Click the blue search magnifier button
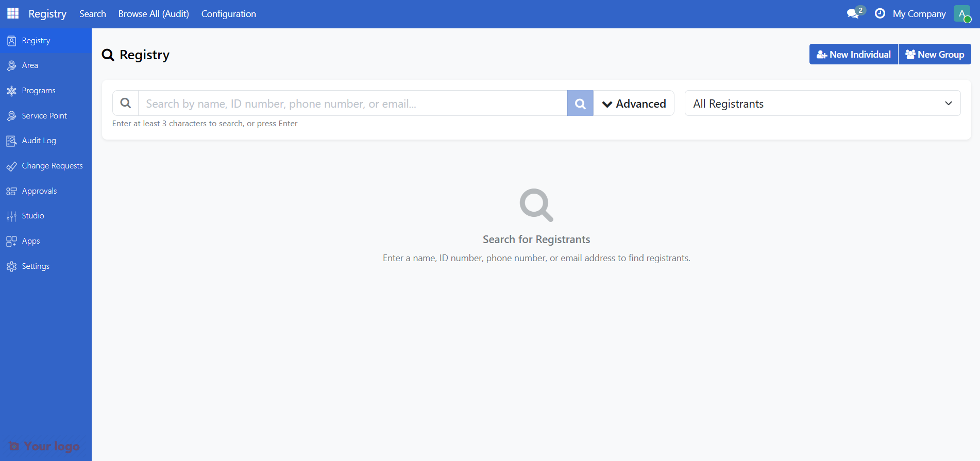 point(580,104)
